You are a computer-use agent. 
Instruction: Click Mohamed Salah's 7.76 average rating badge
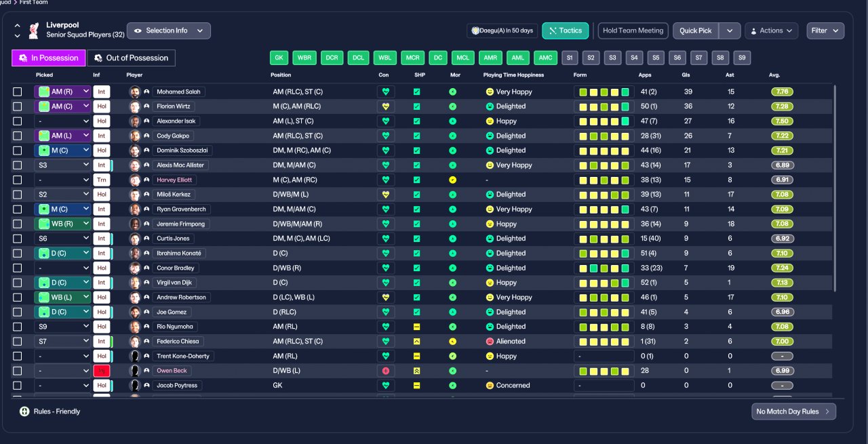click(x=782, y=92)
